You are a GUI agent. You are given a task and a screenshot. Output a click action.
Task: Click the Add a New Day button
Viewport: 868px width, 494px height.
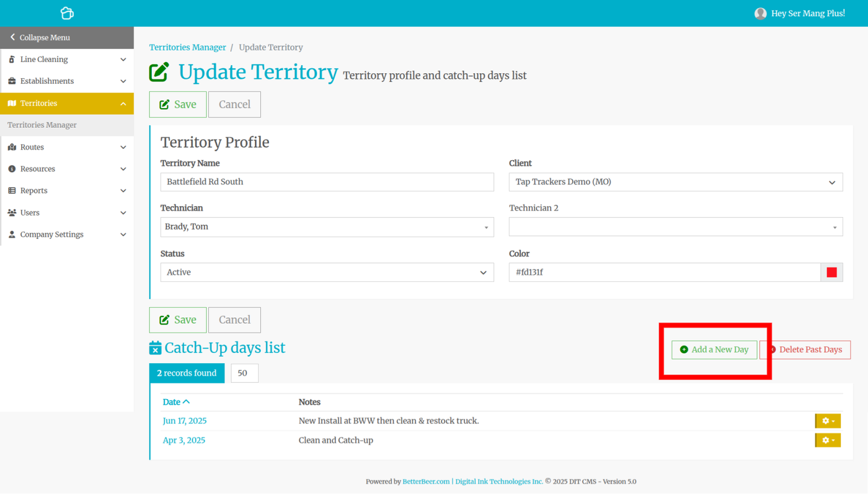coord(714,349)
